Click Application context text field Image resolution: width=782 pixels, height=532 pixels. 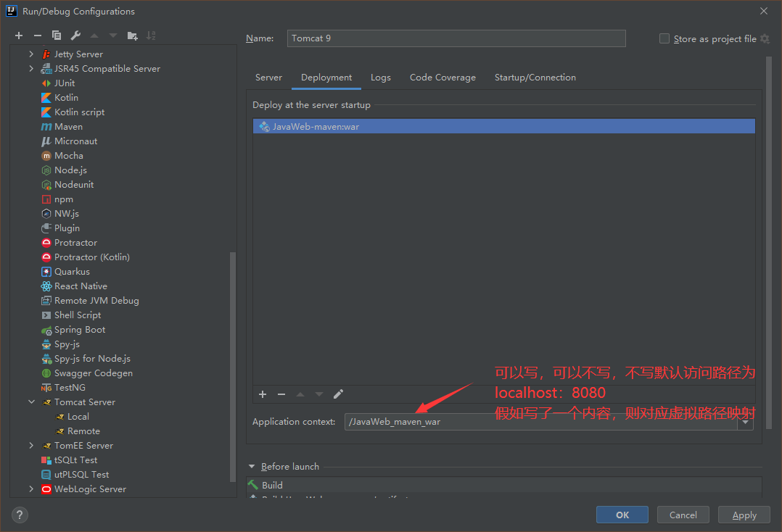540,422
